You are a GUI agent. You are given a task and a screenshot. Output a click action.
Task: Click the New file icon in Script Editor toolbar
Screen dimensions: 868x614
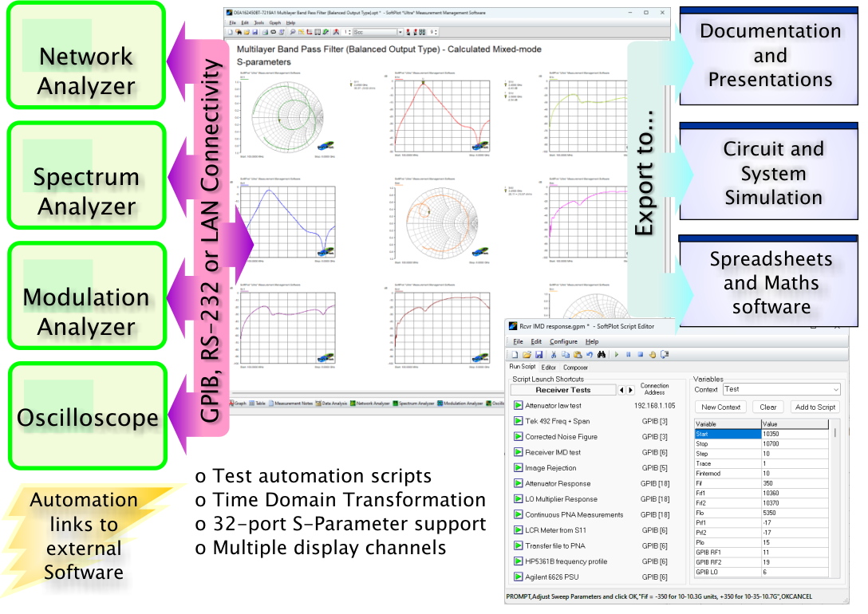click(x=515, y=354)
